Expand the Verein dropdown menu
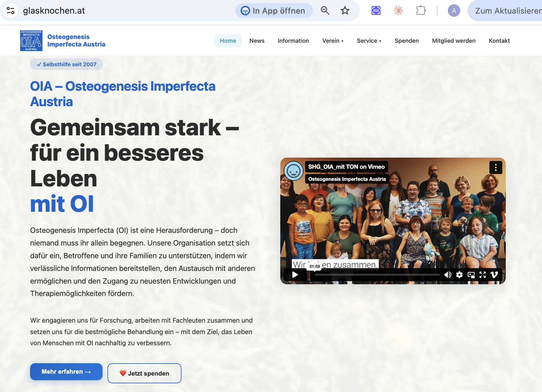 tap(333, 41)
